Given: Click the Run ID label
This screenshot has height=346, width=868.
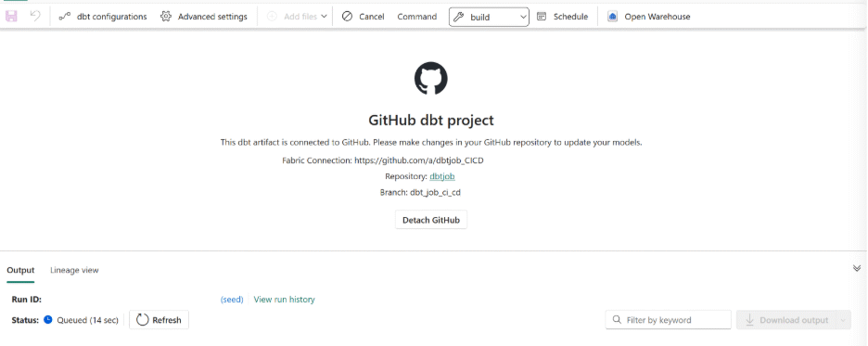Looking at the screenshot, I should click(x=27, y=300).
